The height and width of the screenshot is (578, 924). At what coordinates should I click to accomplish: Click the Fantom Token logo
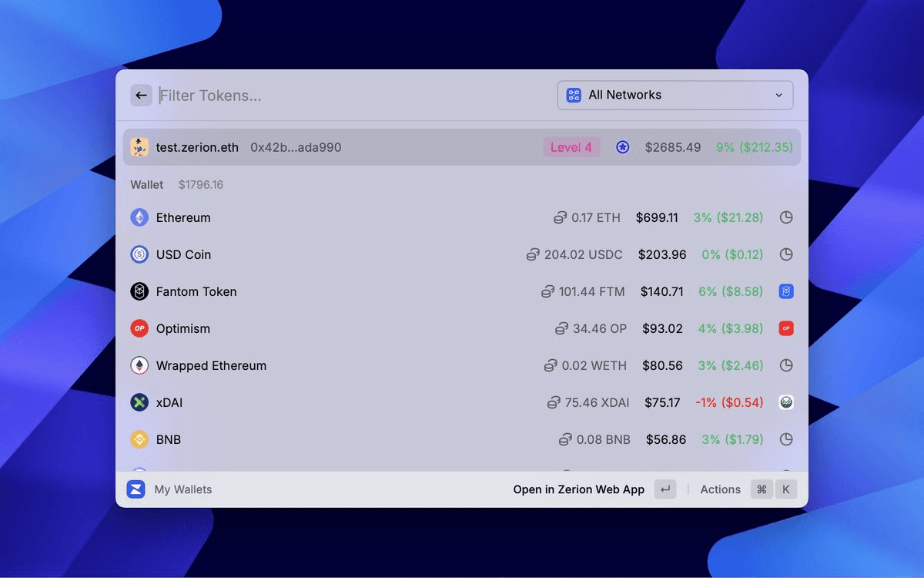[139, 291]
